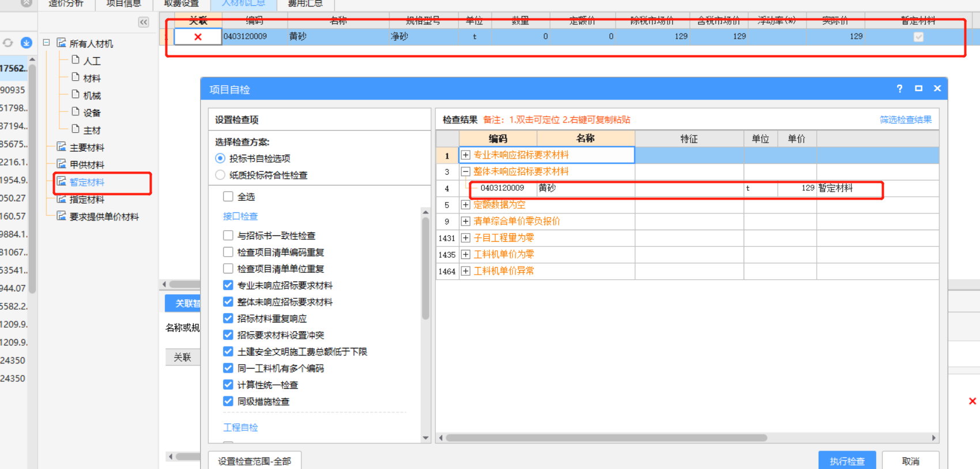Select 材料 tree item

[92, 78]
